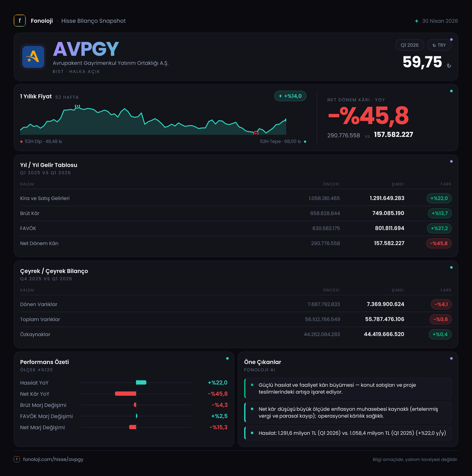
Task: Open the fonoloji.com/hisse/avpgy link
Action: pyautogui.click(x=53, y=459)
